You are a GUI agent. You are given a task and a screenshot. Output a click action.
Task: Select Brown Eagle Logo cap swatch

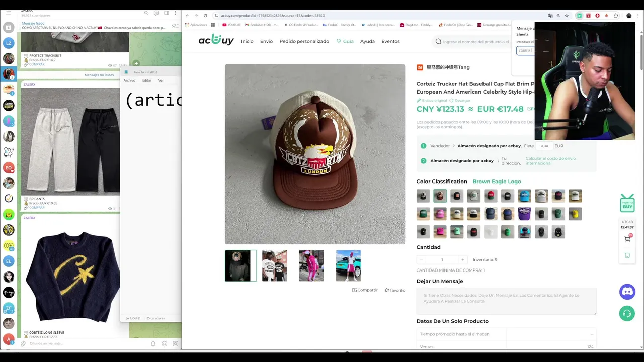coord(440,196)
